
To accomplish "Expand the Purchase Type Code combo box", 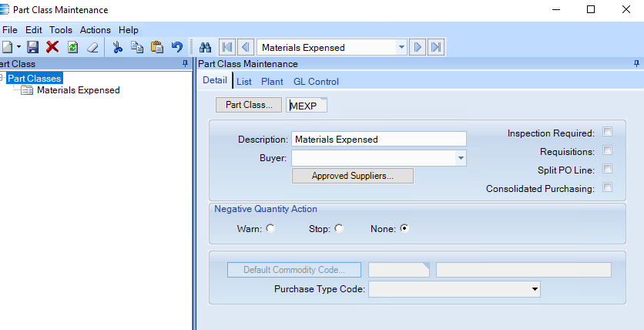I will point(535,289).
